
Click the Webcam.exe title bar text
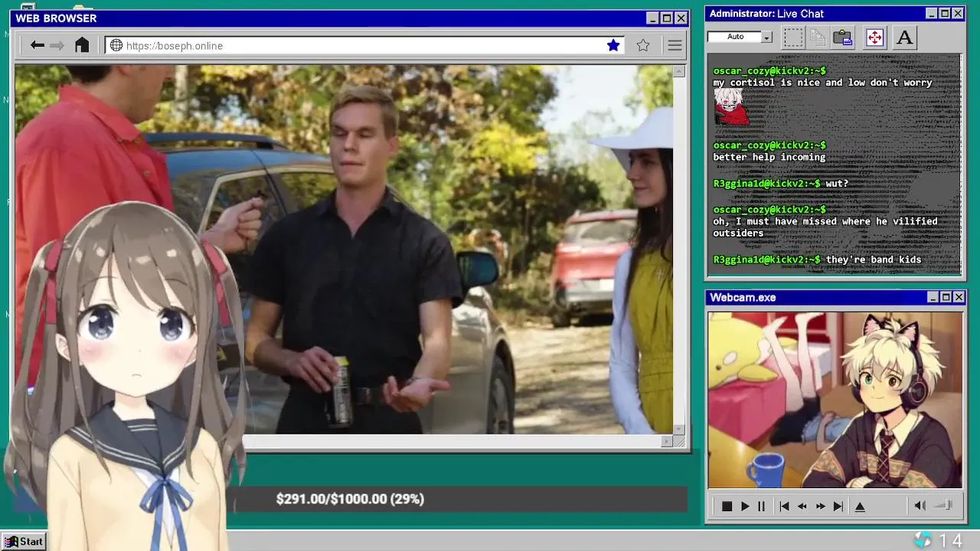743,297
